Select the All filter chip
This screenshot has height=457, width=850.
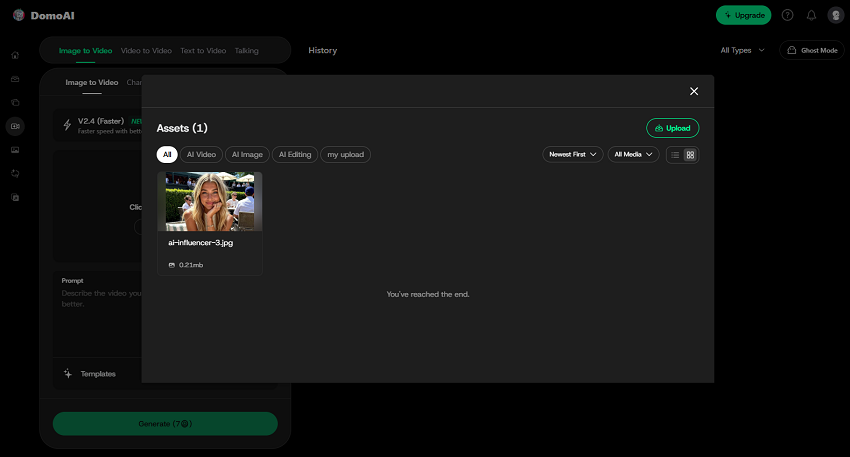coord(167,155)
